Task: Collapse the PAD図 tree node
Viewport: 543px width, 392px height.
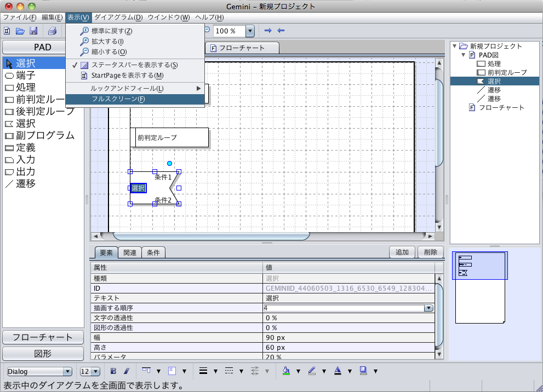Action: tap(464, 55)
